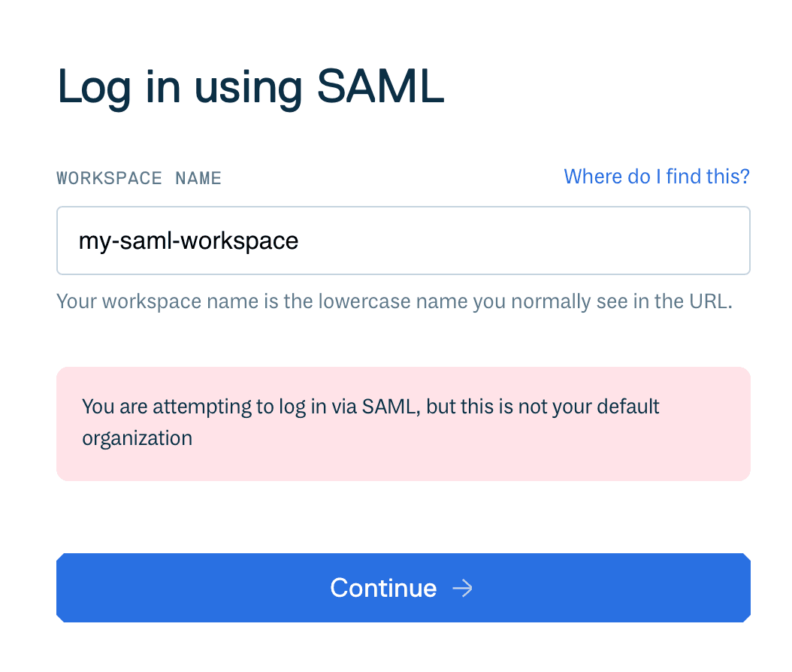
Task: Click the "my-saml-workspace" text in the field
Action: pos(189,241)
